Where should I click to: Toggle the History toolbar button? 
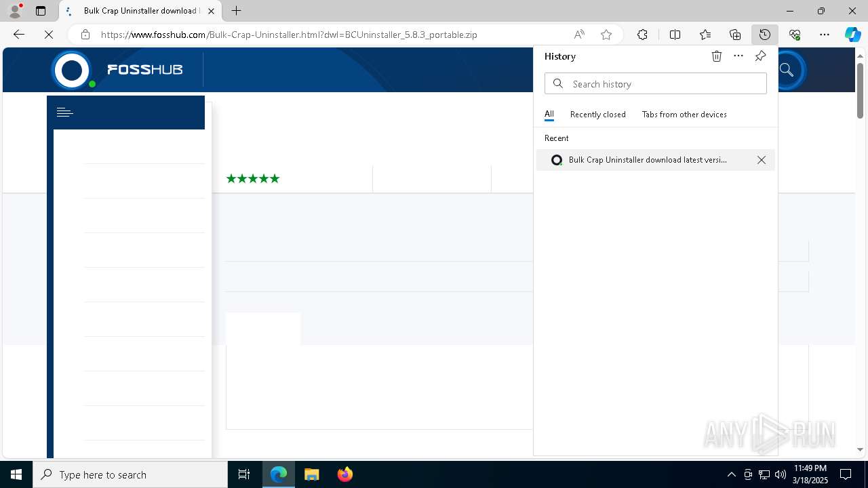765,35
